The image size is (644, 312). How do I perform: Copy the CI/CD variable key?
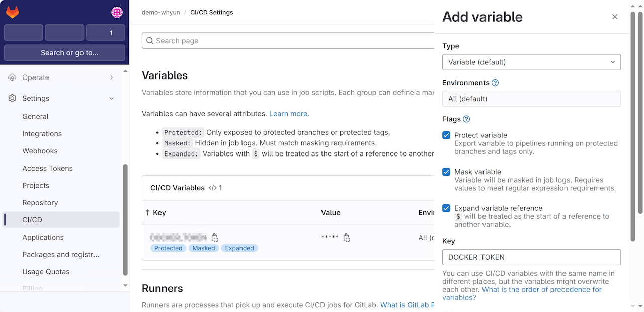215,238
